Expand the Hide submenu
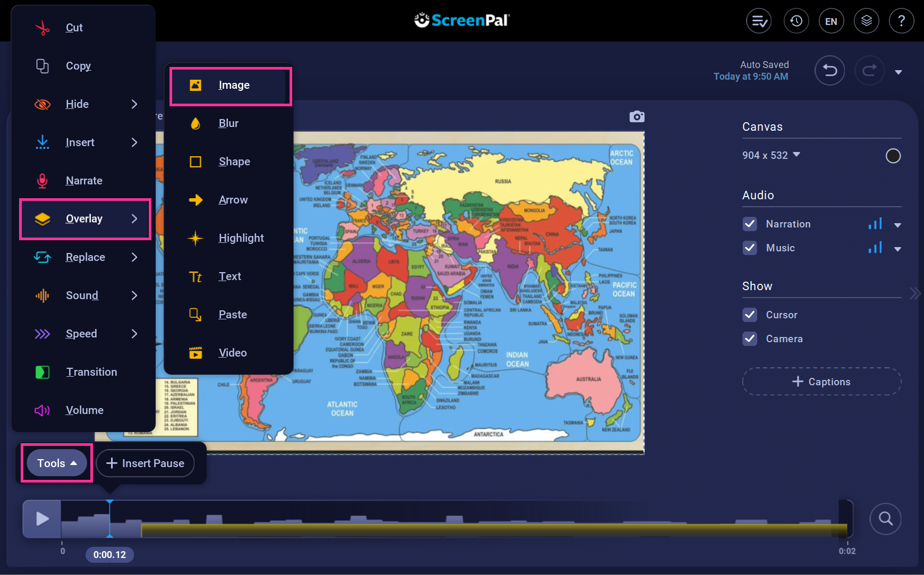The height and width of the screenshot is (575, 924). 134,104
